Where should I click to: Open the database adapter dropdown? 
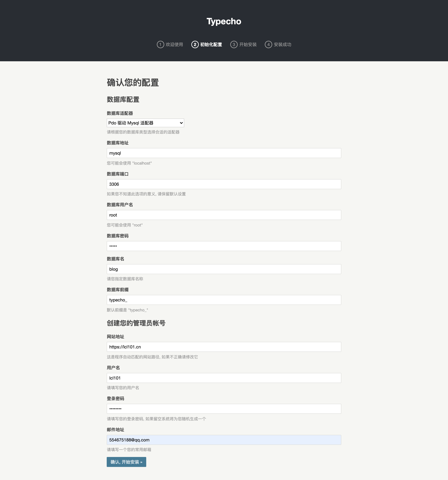click(x=145, y=123)
